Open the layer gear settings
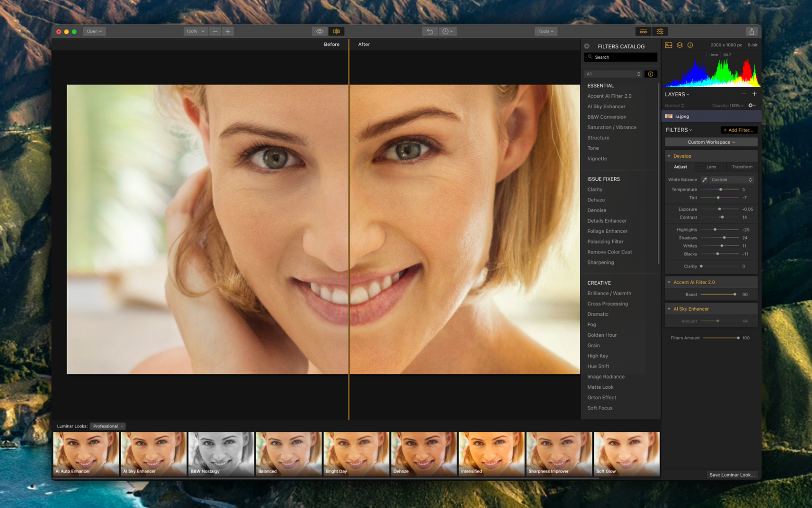Image resolution: width=812 pixels, height=508 pixels. [x=751, y=106]
